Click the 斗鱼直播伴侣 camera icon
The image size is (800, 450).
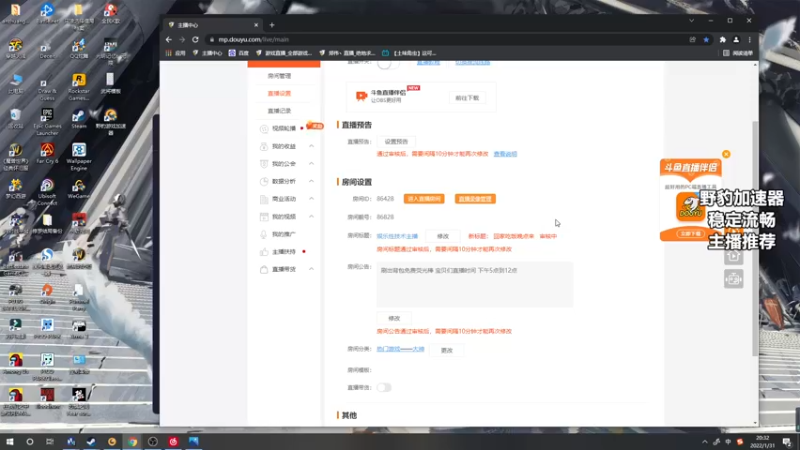point(361,96)
